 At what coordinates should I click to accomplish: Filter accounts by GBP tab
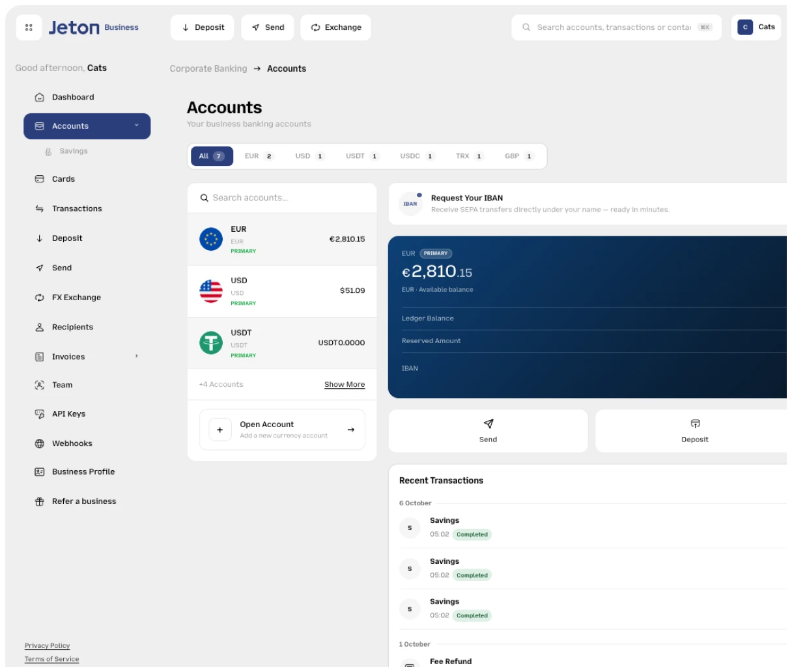518,156
